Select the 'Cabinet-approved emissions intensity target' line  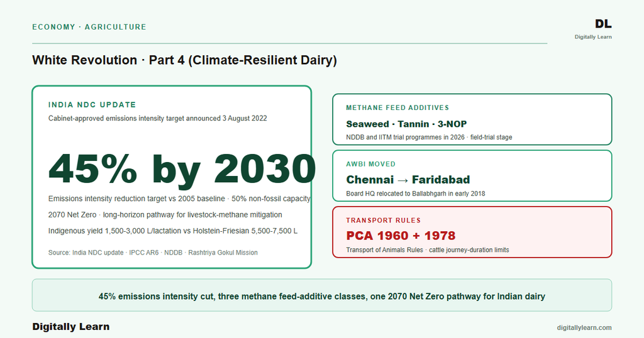158,119
